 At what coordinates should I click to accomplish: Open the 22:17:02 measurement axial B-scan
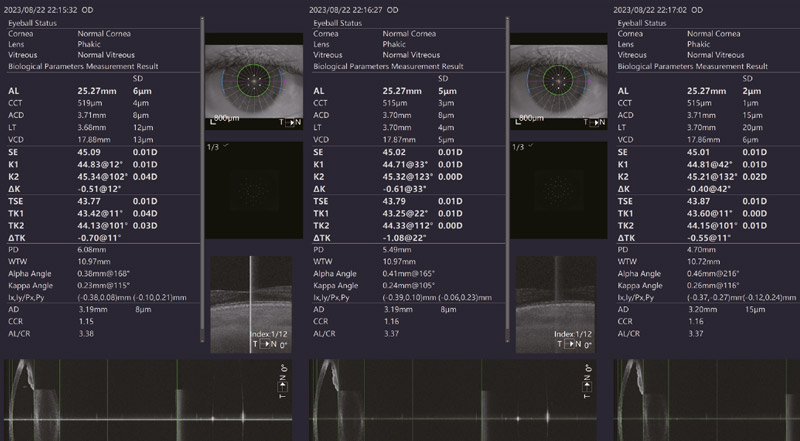click(707, 400)
